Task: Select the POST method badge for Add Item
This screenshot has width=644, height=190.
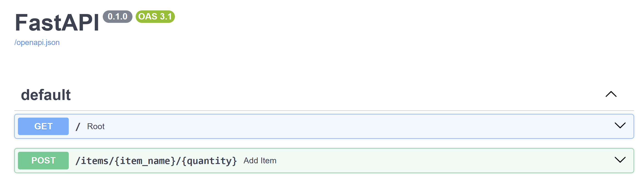Action: tap(43, 161)
